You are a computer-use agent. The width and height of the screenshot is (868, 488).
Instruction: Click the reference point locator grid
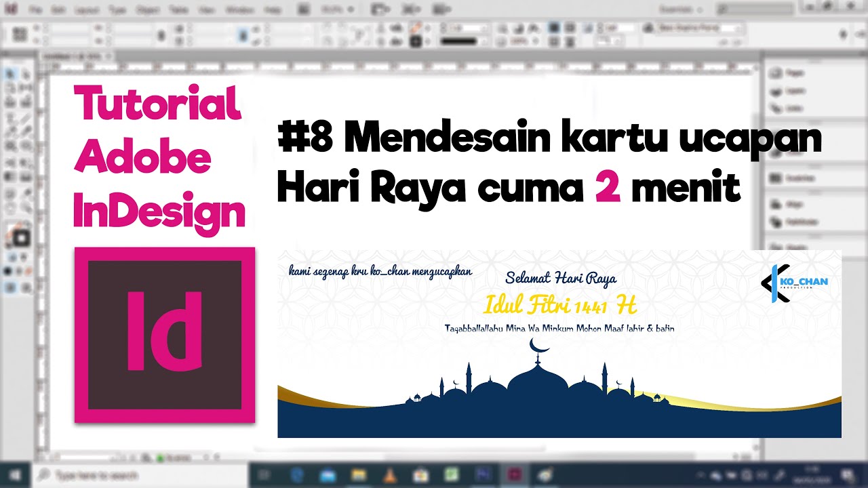pyautogui.click(x=20, y=35)
